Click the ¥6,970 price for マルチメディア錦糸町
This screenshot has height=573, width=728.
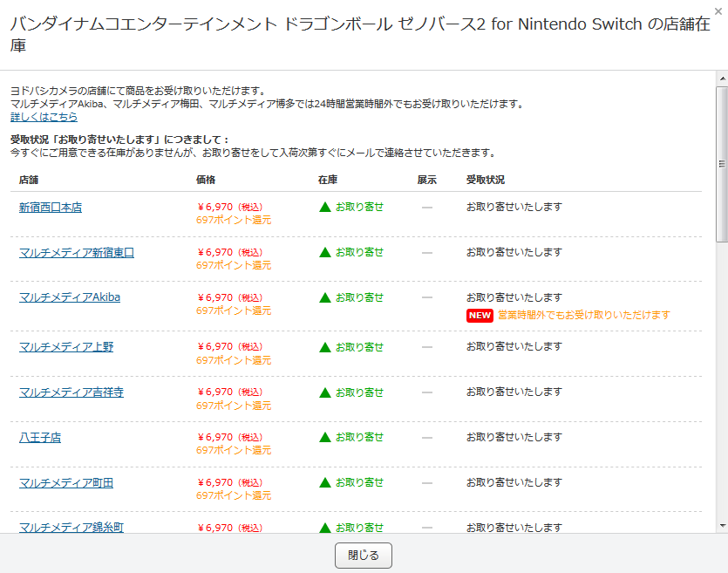[230, 528]
